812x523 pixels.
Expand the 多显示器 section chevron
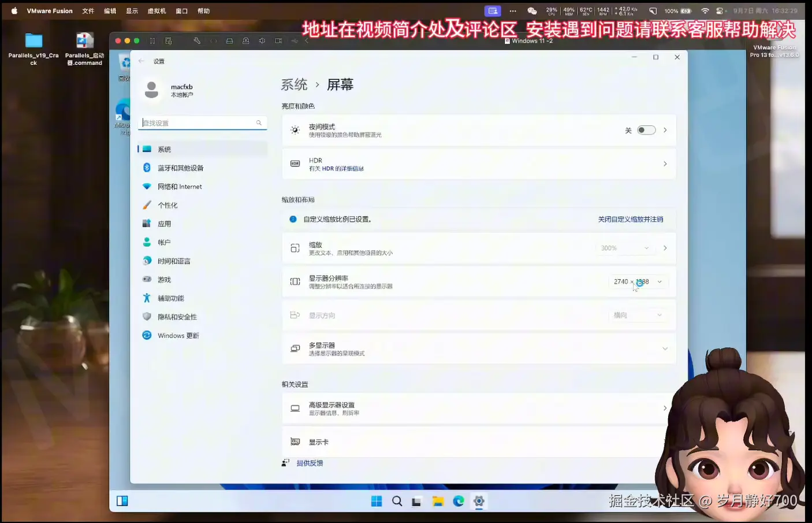(665, 348)
